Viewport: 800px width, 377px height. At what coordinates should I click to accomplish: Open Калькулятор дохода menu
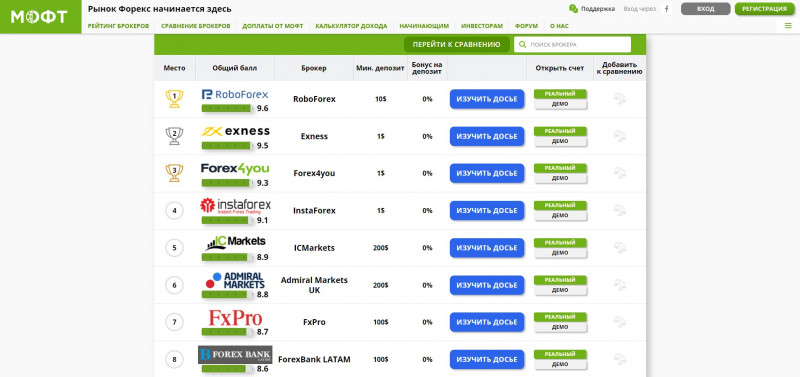click(x=351, y=26)
